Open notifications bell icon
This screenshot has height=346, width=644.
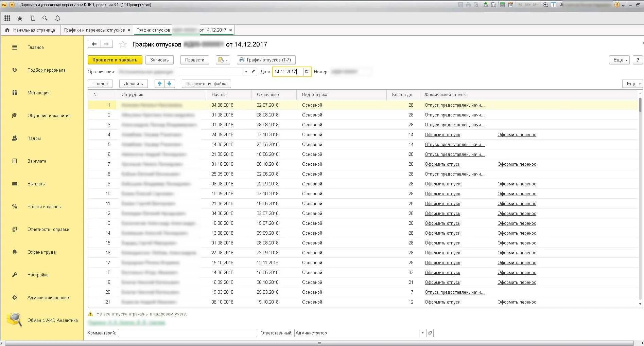point(57,18)
